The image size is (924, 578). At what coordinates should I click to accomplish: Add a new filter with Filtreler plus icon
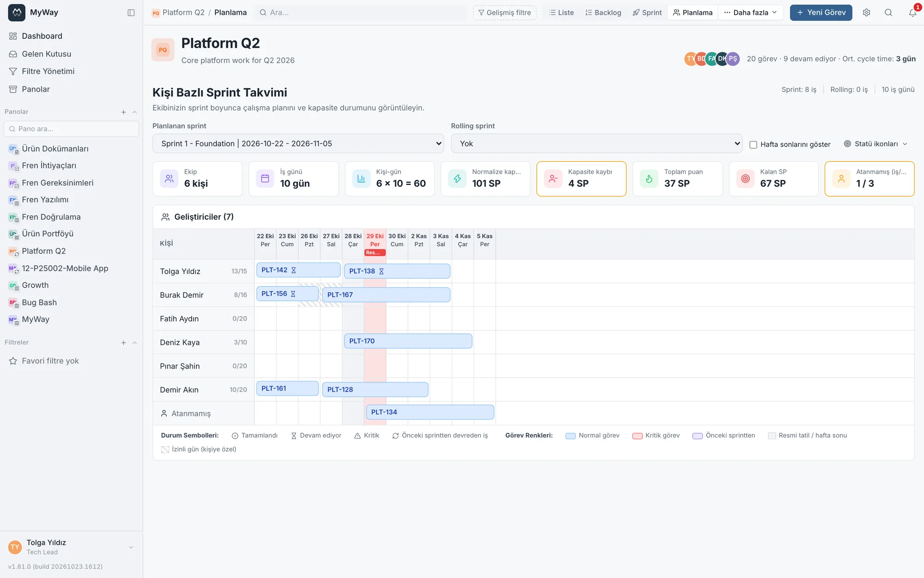[123, 343]
